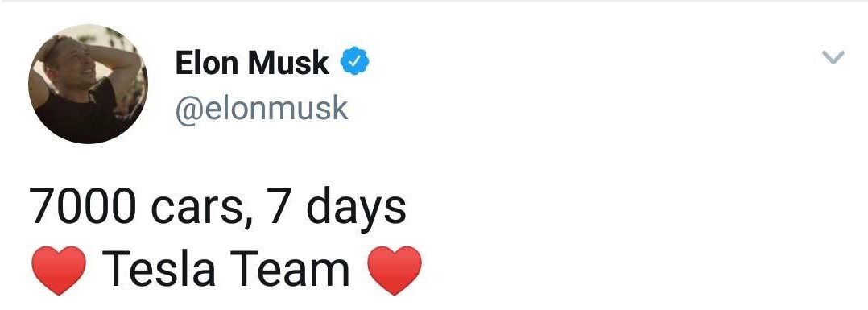Click the word "Musk" in the header
This screenshot has width=868, height=310.
[x=288, y=63]
